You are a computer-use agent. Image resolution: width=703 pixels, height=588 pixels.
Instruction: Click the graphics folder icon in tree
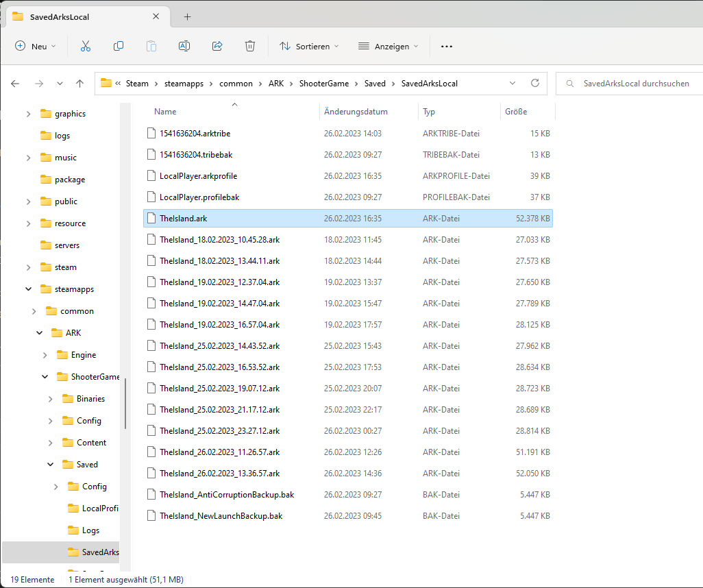[x=46, y=114]
